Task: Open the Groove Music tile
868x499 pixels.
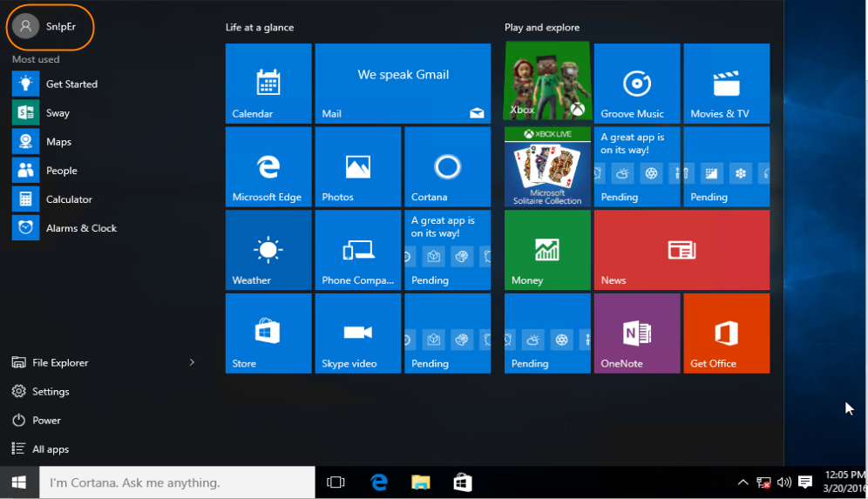Action: [636, 84]
